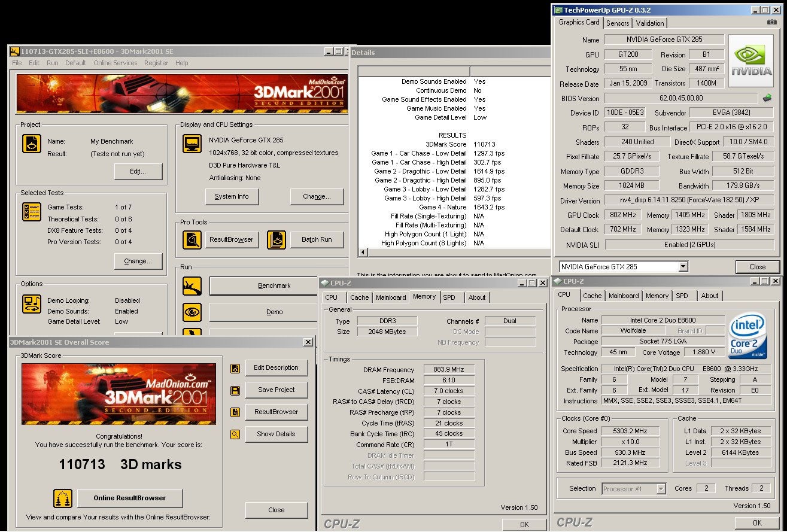Open the File menu in 3DMark2001
The height and width of the screenshot is (532, 787).
[x=17, y=63]
